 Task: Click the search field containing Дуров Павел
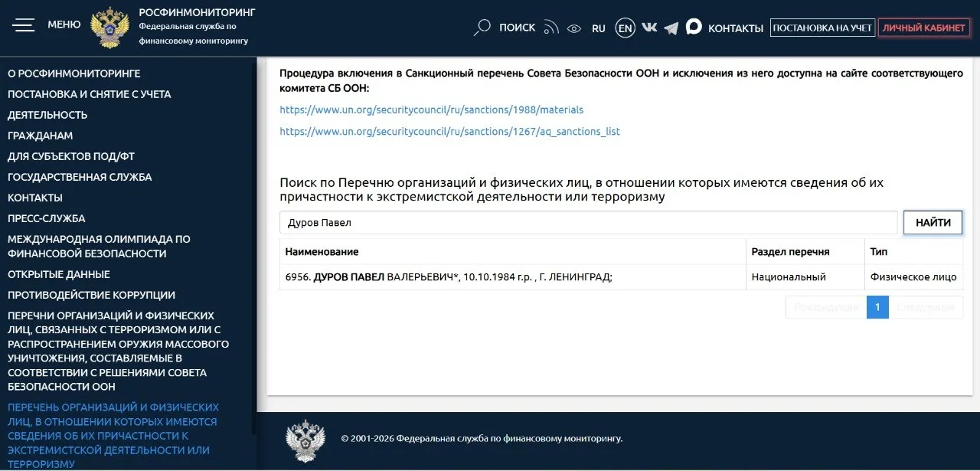coord(588,223)
